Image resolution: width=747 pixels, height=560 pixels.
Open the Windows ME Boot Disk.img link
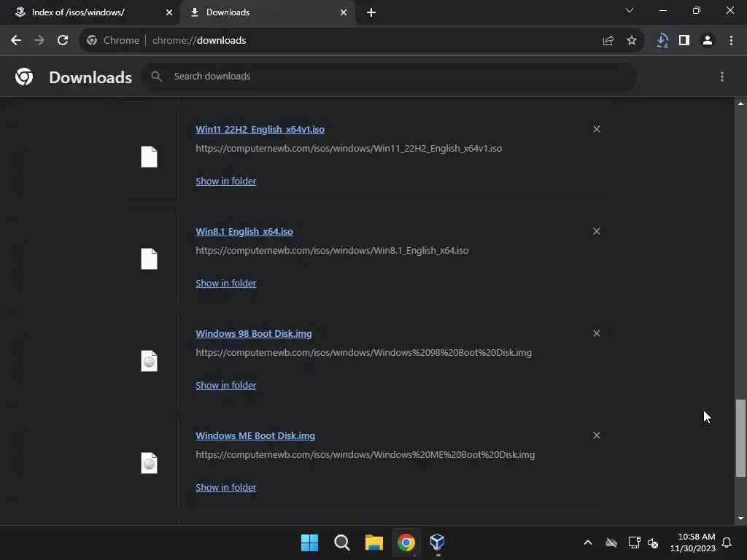point(255,436)
